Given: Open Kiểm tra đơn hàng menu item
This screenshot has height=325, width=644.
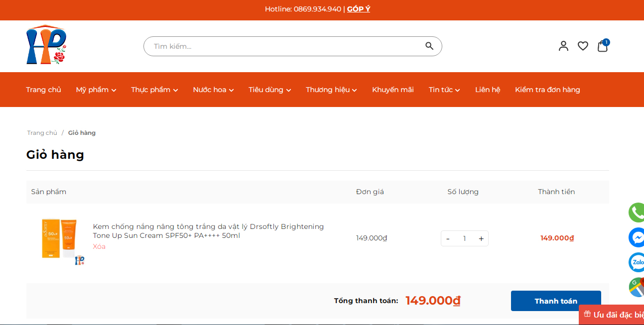Looking at the screenshot, I should pyautogui.click(x=547, y=90).
